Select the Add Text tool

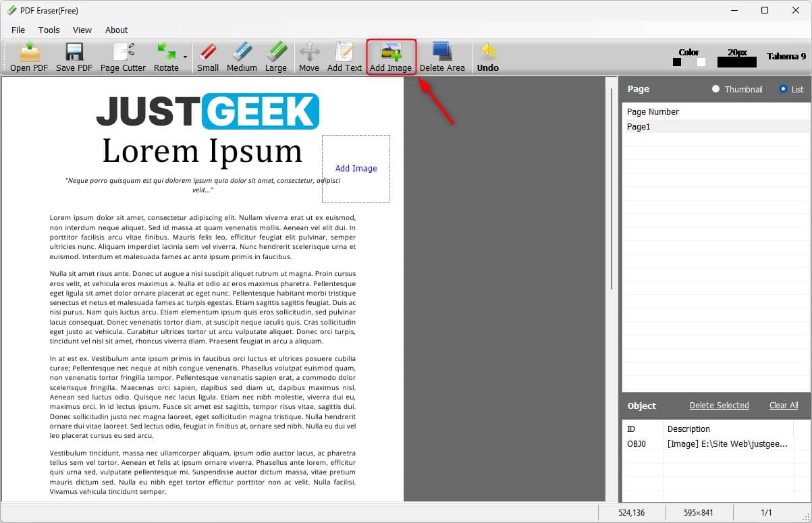pos(344,57)
